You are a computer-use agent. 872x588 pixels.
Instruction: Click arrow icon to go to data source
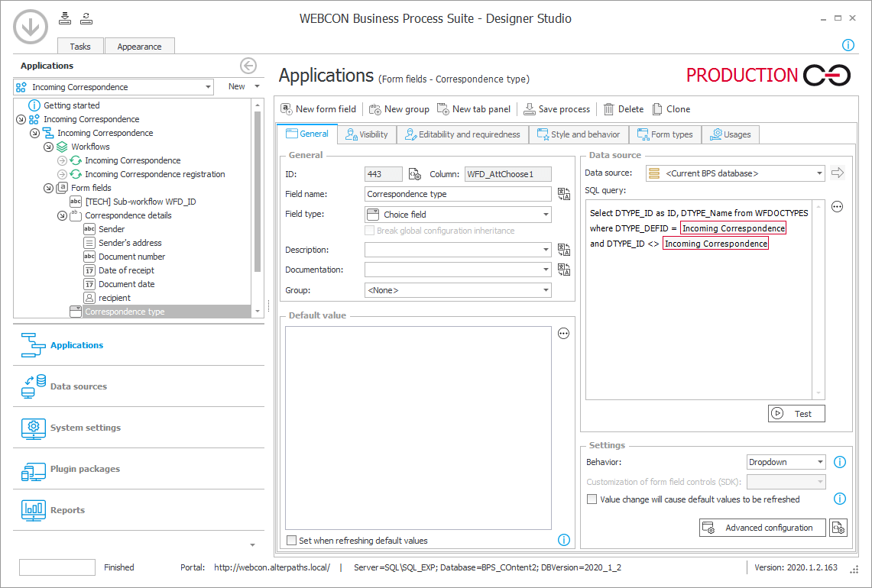pyautogui.click(x=838, y=173)
